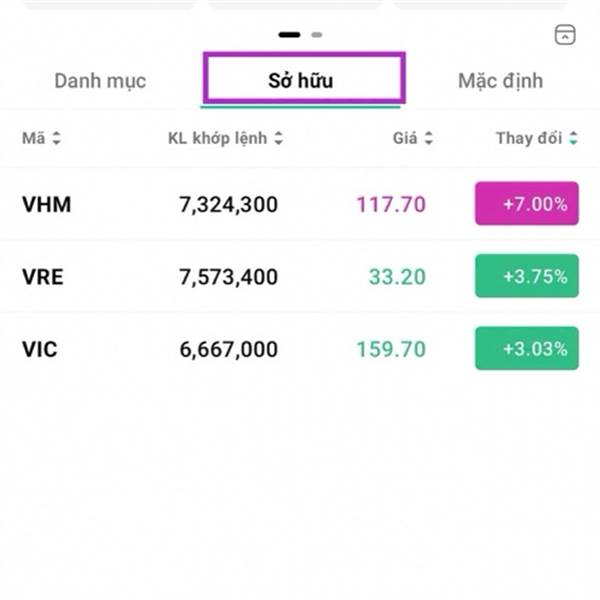Viewport: 600px width, 600px height.
Task: Tap the VIC +3.03% change badge
Action: point(526,349)
